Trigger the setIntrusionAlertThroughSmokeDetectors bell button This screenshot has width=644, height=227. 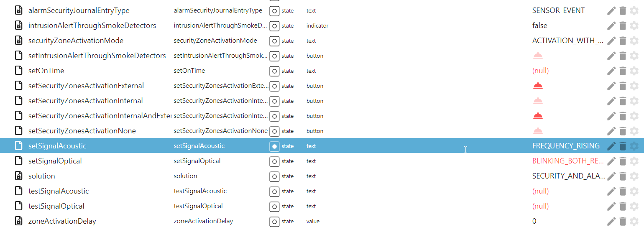pyautogui.click(x=538, y=56)
